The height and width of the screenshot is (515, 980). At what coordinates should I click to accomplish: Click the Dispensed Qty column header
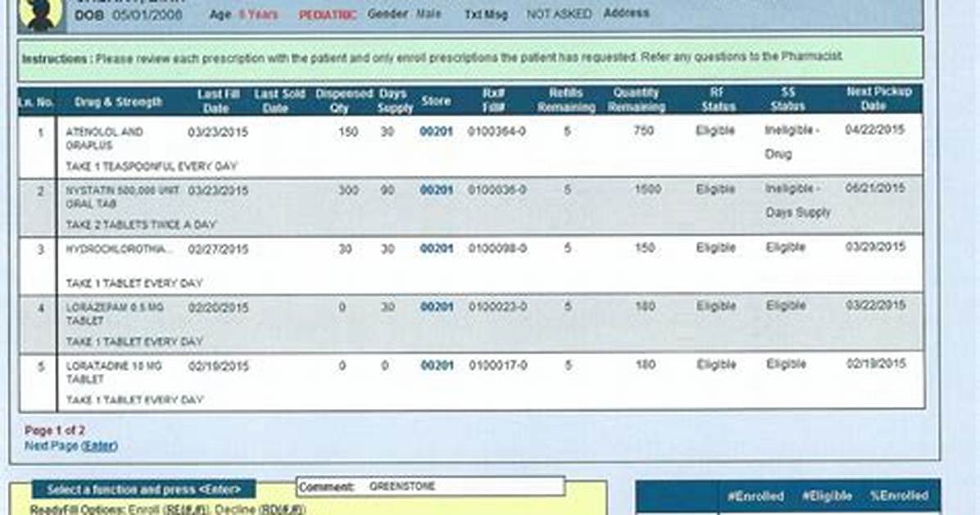pos(343,101)
